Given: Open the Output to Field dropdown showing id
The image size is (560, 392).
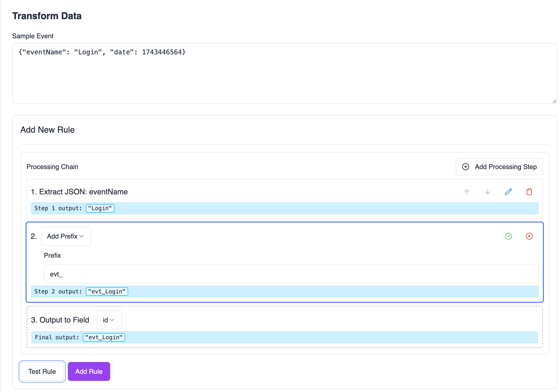Looking at the screenshot, I should [109, 320].
